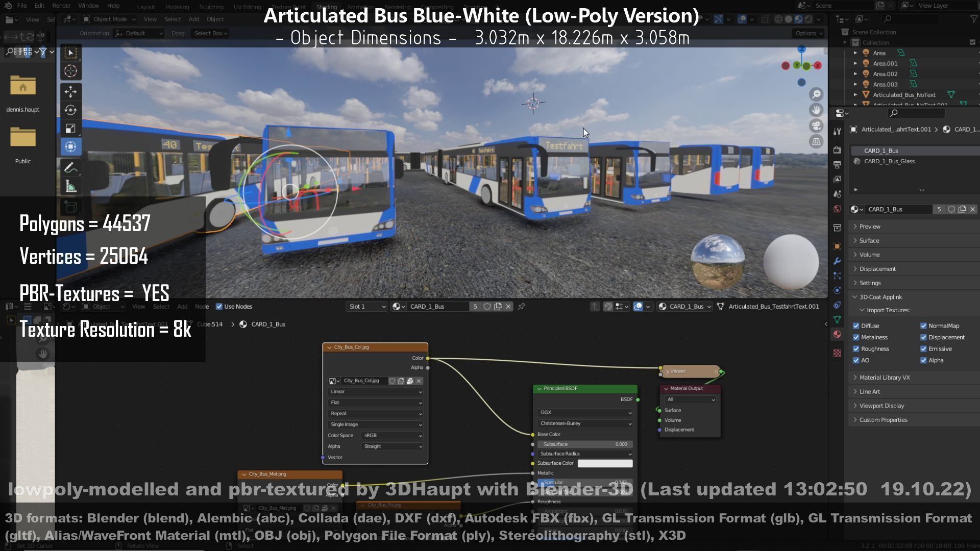The image size is (980, 551).
Task: Click the viewport zoom magnifier icon
Action: tap(816, 94)
